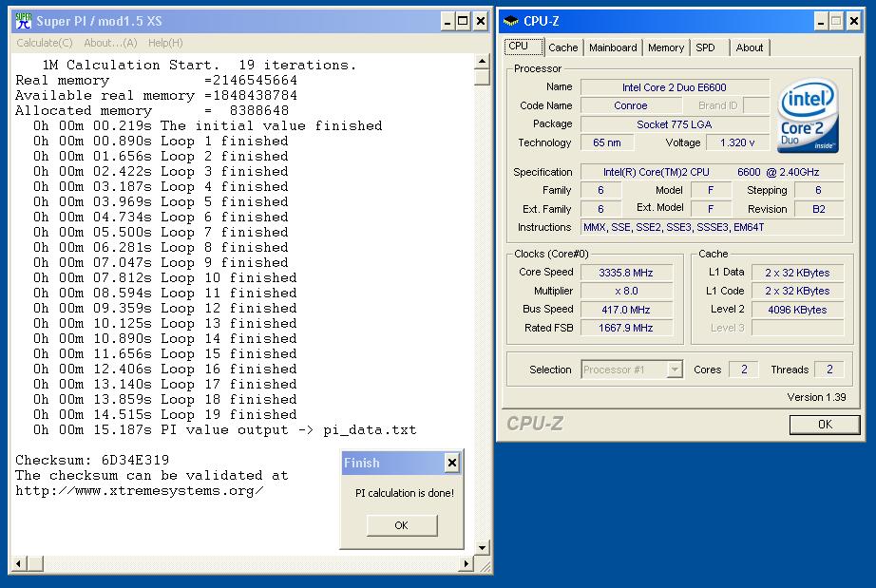
Task: Minimize the Super PI window
Action: click(448, 22)
